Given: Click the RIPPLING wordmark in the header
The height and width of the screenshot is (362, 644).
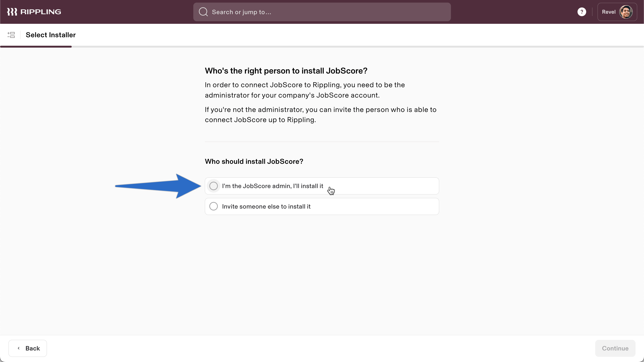Looking at the screenshot, I should (x=41, y=12).
